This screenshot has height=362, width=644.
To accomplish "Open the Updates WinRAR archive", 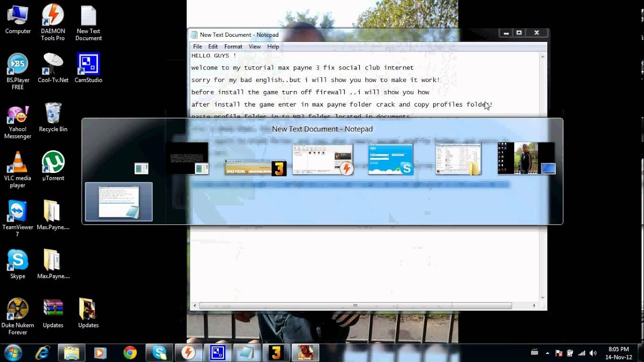I will (53, 314).
